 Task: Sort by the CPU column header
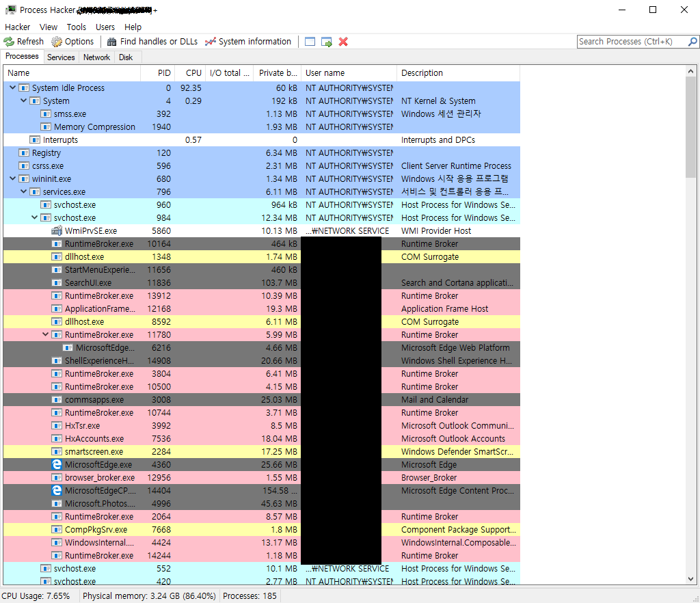coord(190,73)
